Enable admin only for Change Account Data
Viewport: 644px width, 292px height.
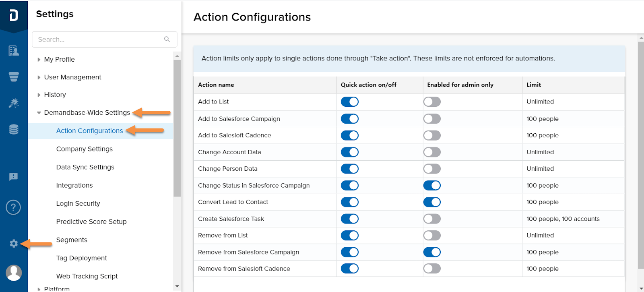tap(432, 152)
